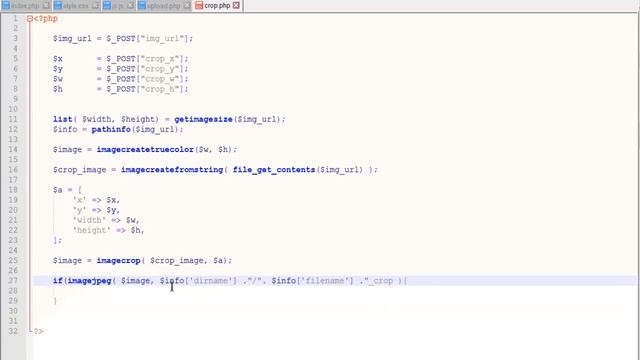Image resolution: width=640 pixels, height=360 pixels.
Task: Switch to the index.php tab
Action: [x=26, y=6]
